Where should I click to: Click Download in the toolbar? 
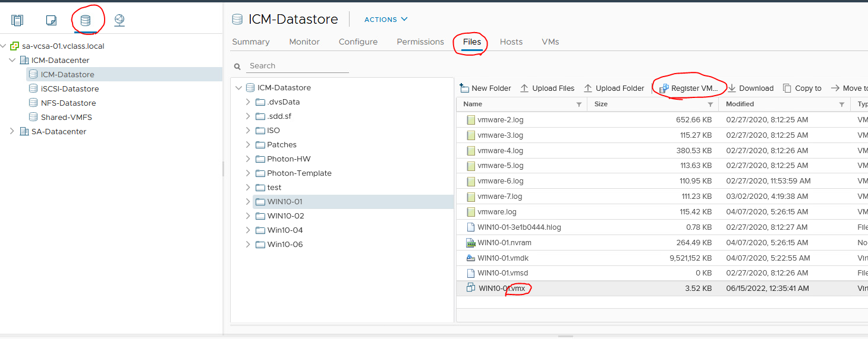click(751, 88)
